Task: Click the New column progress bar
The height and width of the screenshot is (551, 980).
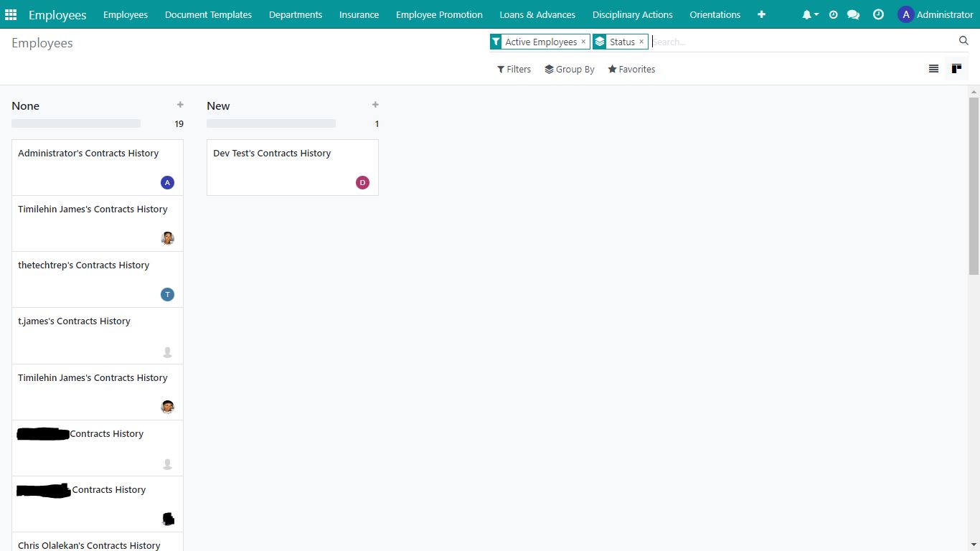Action: (271, 123)
